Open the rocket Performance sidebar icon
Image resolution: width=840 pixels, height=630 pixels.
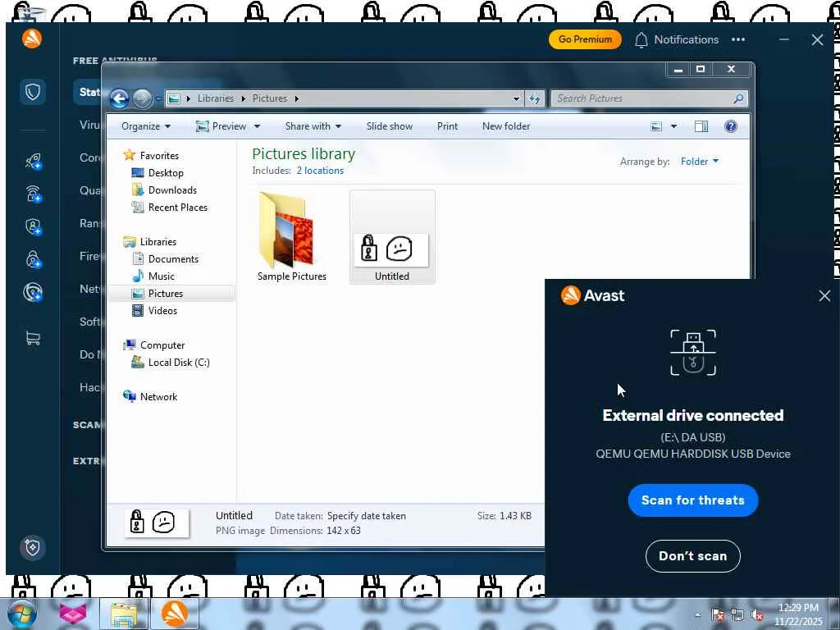33,161
